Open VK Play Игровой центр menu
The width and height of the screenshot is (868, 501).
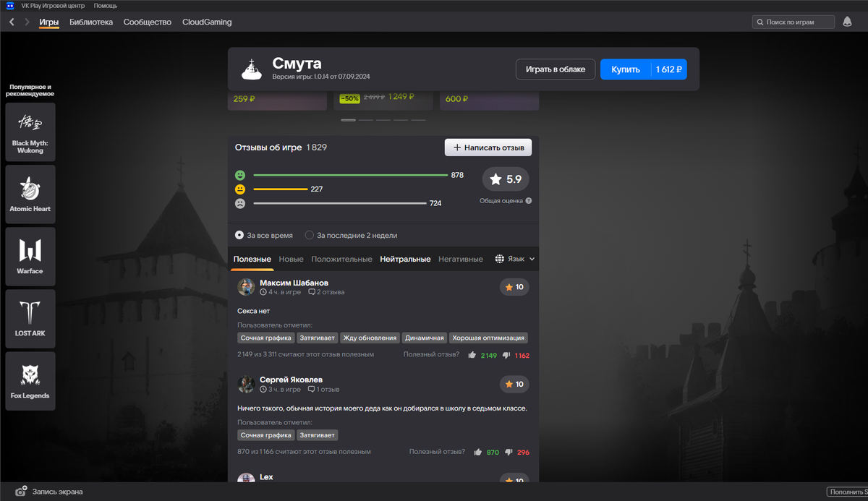(x=53, y=5)
